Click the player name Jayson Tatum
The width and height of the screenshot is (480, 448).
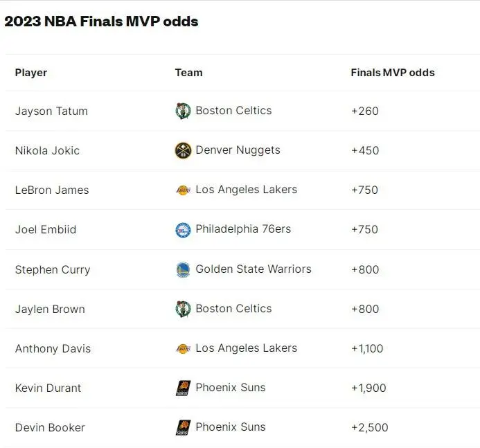point(51,111)
